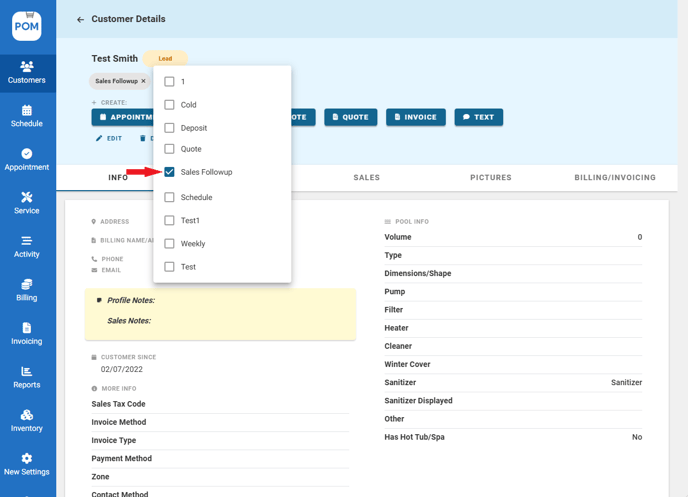
Task: Enable the Deposit tag checkbox
Action: (x=170, y=128)
